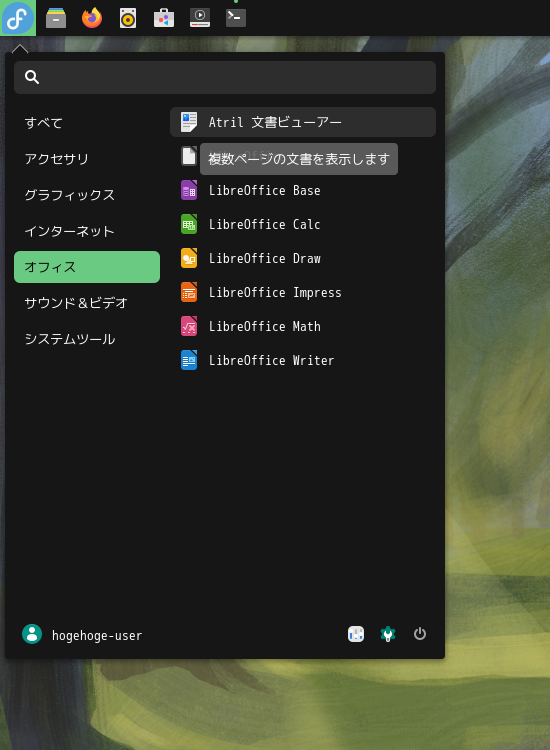Screen dimensions: 550x750
Task: Open the terminal from the panel
Action: (236, 18)
